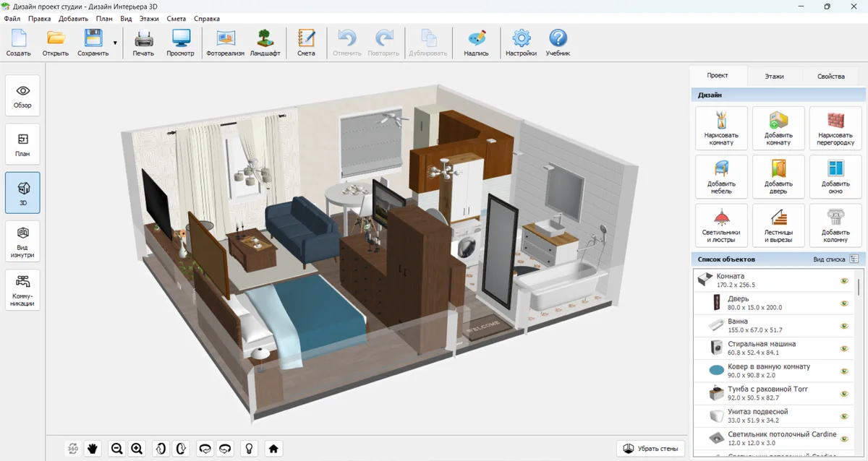Click Убрать стены button
Screen dimensions: 868x461
coord(650,449)
